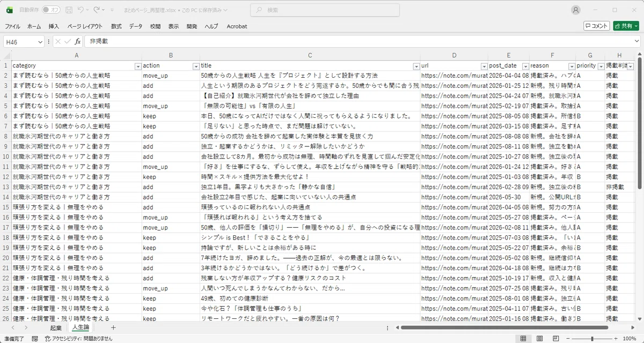Open the priority column filter dropdown
This screenshot has height=343, width=644.
tap(601, 66)
